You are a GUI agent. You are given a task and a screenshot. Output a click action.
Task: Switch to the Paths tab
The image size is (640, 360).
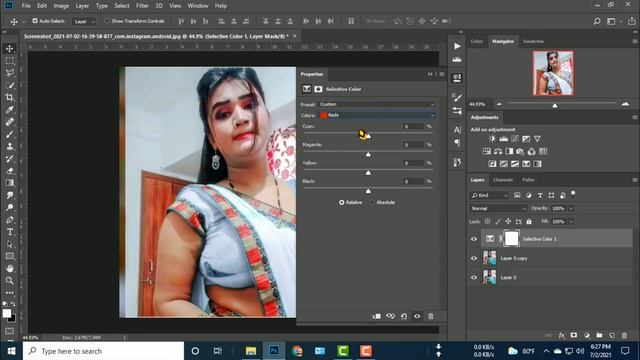click(x=528, y=180)
